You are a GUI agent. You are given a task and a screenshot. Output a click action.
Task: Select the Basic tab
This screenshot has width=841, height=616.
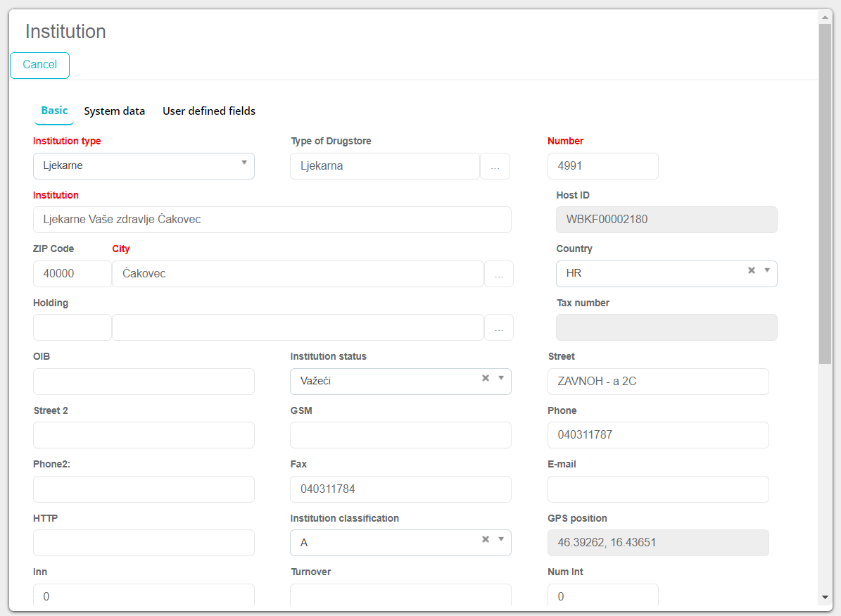click(x=54, y=111)
